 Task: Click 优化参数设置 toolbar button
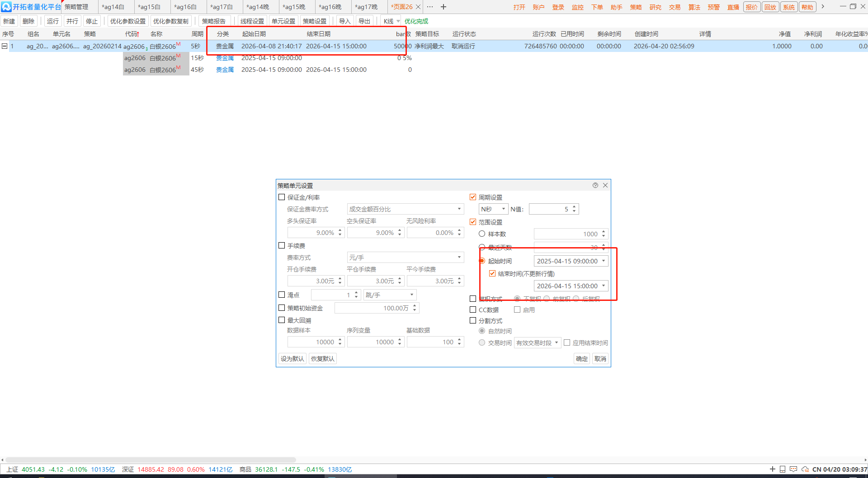point(128,21)
